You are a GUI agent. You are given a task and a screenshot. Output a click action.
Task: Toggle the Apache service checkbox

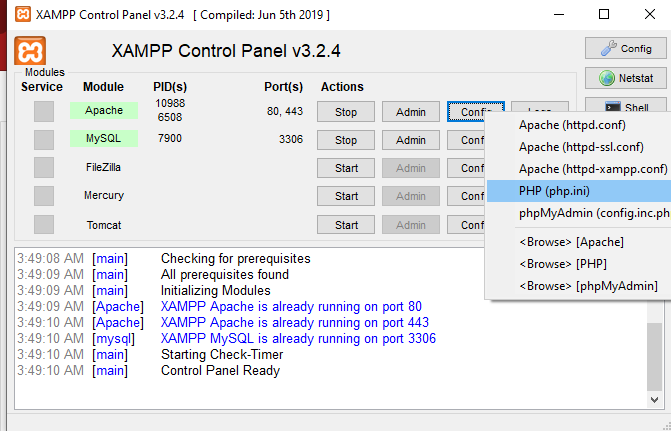point(44,111)
